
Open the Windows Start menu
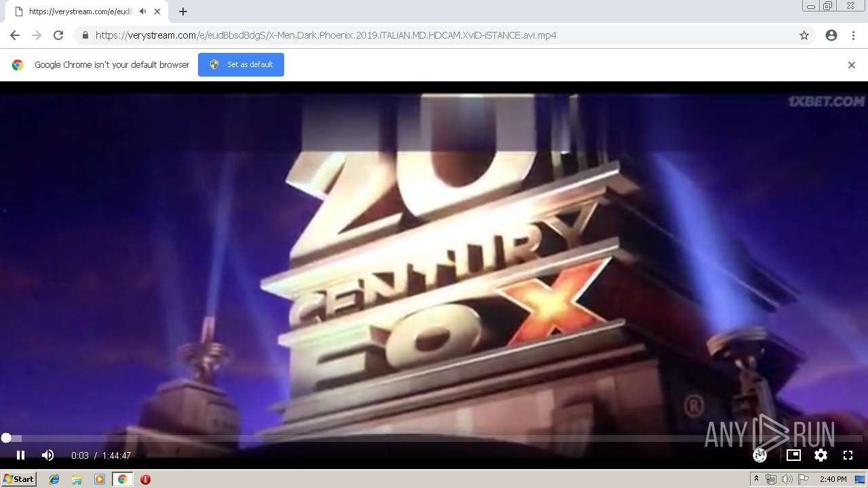[18, 479]
